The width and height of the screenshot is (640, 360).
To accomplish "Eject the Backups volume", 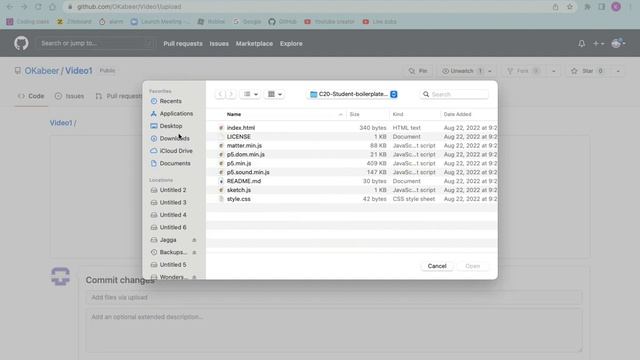I will coord(194,252).
